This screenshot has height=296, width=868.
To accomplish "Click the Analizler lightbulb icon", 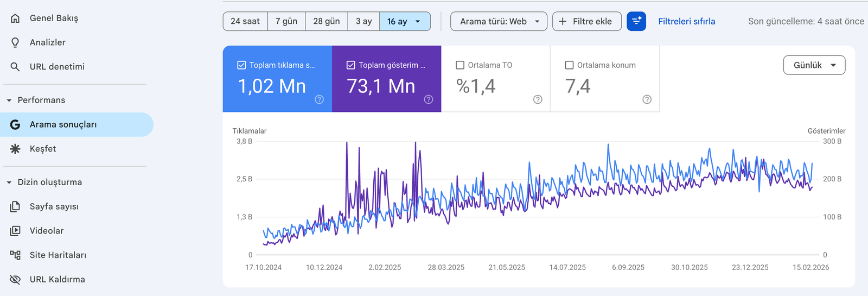I will click(x=15, y=42).
